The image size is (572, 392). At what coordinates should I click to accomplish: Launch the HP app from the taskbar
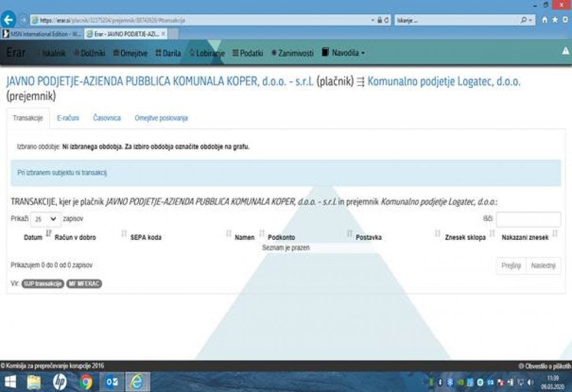pos(60,382)
